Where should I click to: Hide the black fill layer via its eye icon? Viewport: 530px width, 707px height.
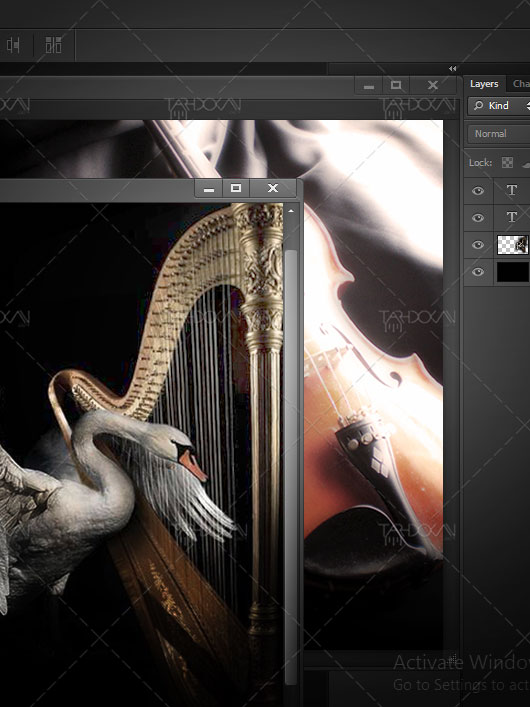click(x=478, y=272)
